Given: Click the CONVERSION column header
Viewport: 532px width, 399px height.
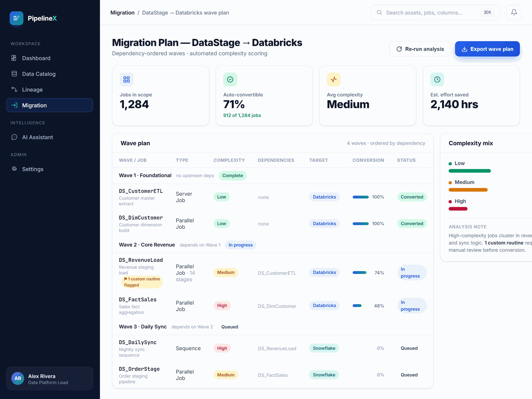Looking at the screenshot, I should [368, 160].
